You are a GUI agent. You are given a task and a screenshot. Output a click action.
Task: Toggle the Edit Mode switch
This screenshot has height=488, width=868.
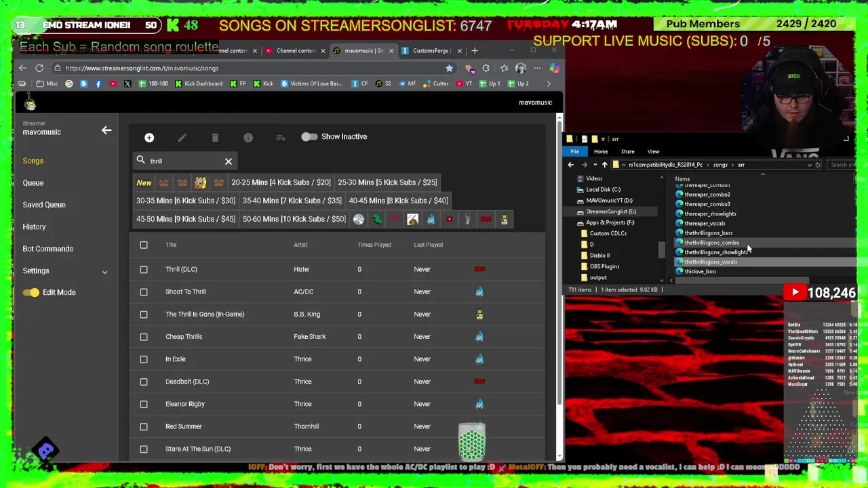click(31, 292)
